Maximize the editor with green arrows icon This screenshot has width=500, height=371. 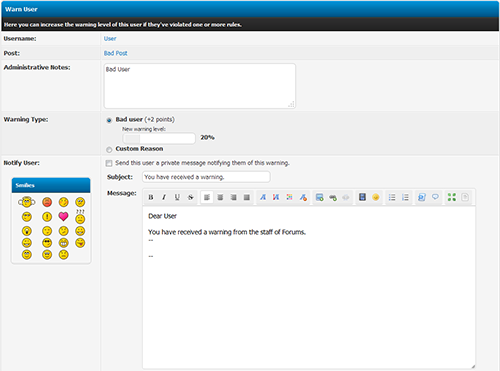pos(452,197)
